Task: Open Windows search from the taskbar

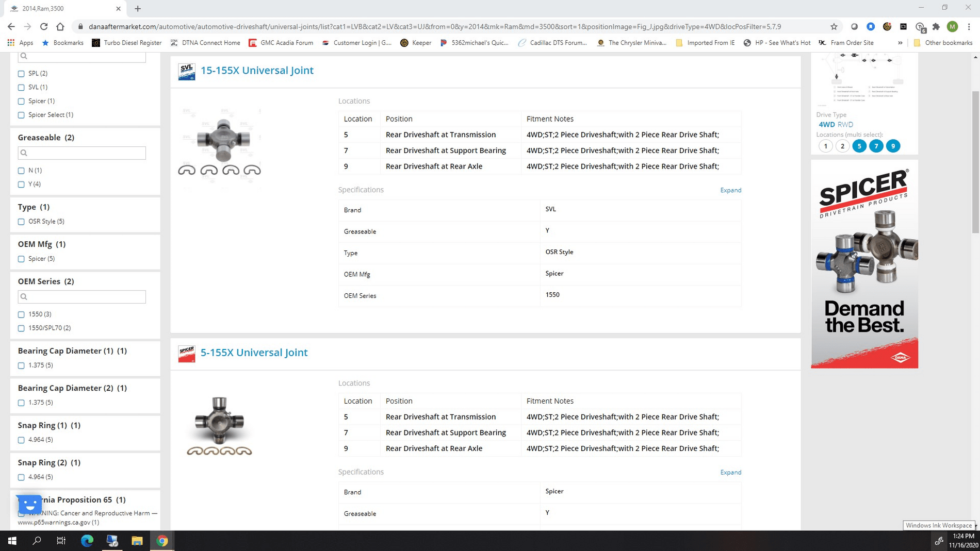Action: pyautogui.click(x=37, y=541)
